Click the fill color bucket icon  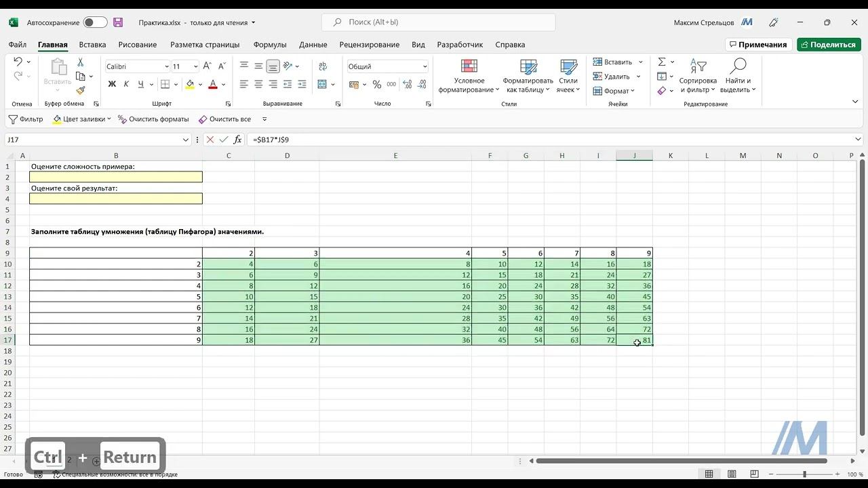click(x=190, y=85)
